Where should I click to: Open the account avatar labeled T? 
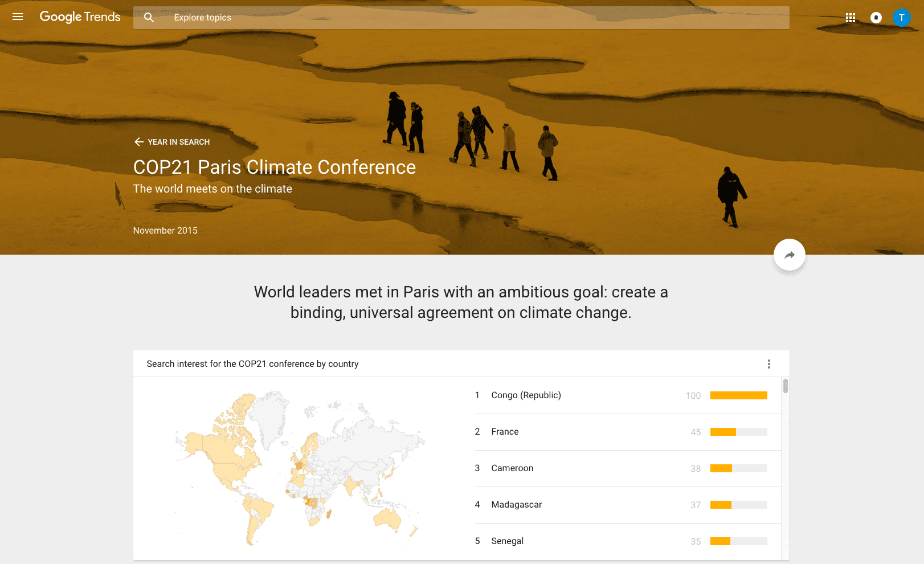click(x=901, y=18)
